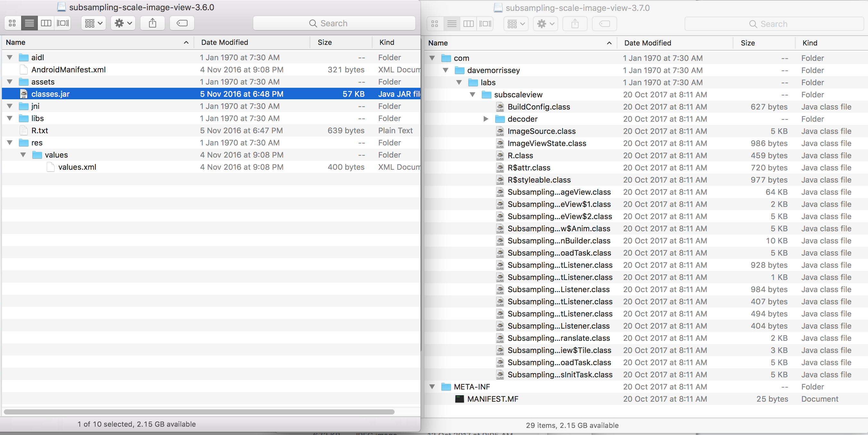
Task: Expand the decoder folder
Action: (485, 119)
